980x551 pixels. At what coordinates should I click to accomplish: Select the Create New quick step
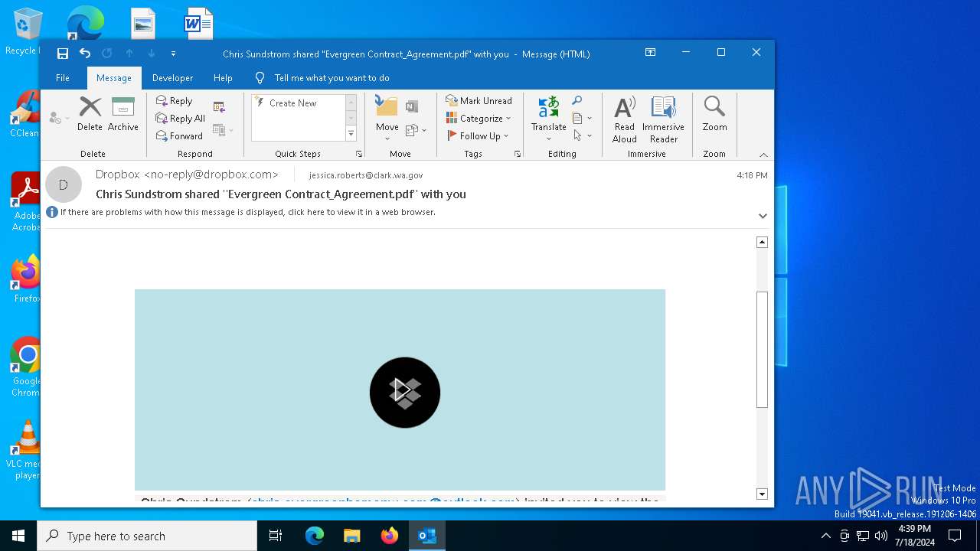[293, 103]
